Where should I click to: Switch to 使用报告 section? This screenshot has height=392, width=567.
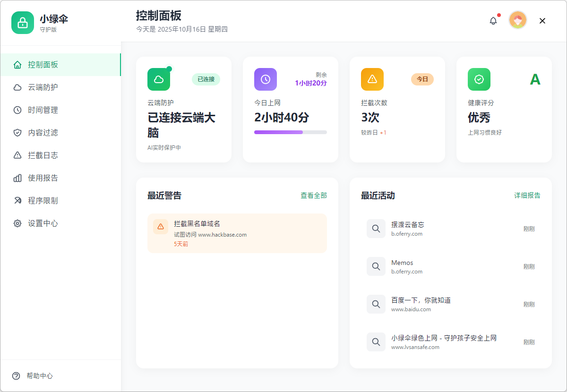pos(43,178)
